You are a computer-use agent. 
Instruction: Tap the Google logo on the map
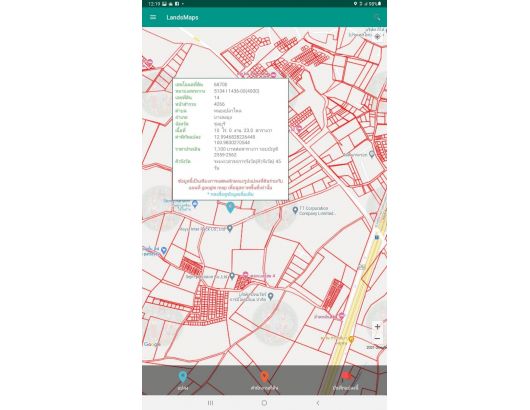tap(152, 344)
